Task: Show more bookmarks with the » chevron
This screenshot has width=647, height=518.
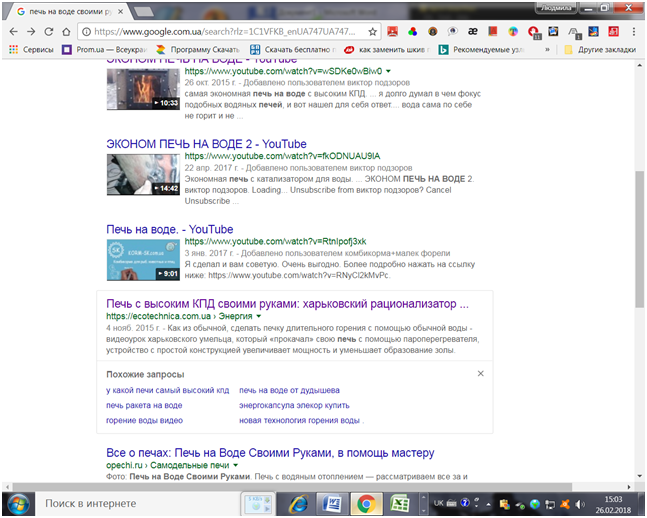Action: [x=548, y=50]
